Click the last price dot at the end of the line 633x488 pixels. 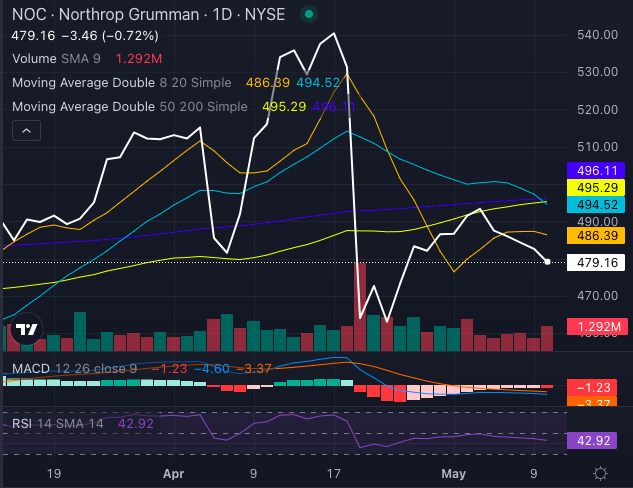(547, 262)
